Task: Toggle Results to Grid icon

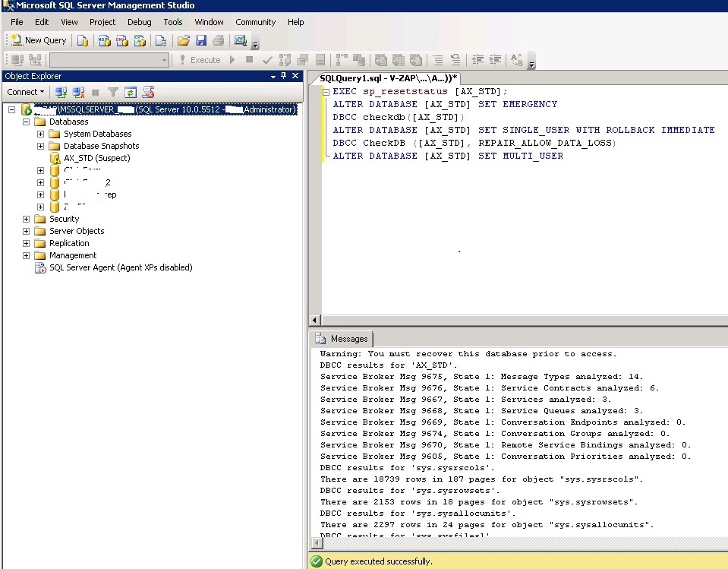Action: 399,60
